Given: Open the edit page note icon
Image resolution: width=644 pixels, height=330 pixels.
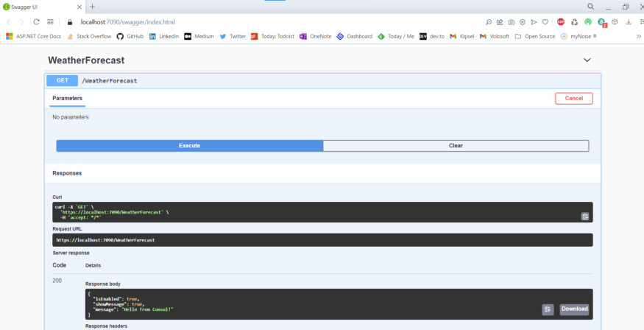Looking at the screenshot, I should [x=500, y=22].
